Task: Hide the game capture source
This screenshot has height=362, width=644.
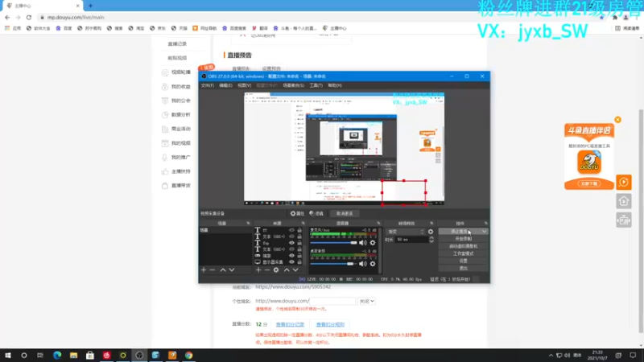Action: tap(291, 255)
